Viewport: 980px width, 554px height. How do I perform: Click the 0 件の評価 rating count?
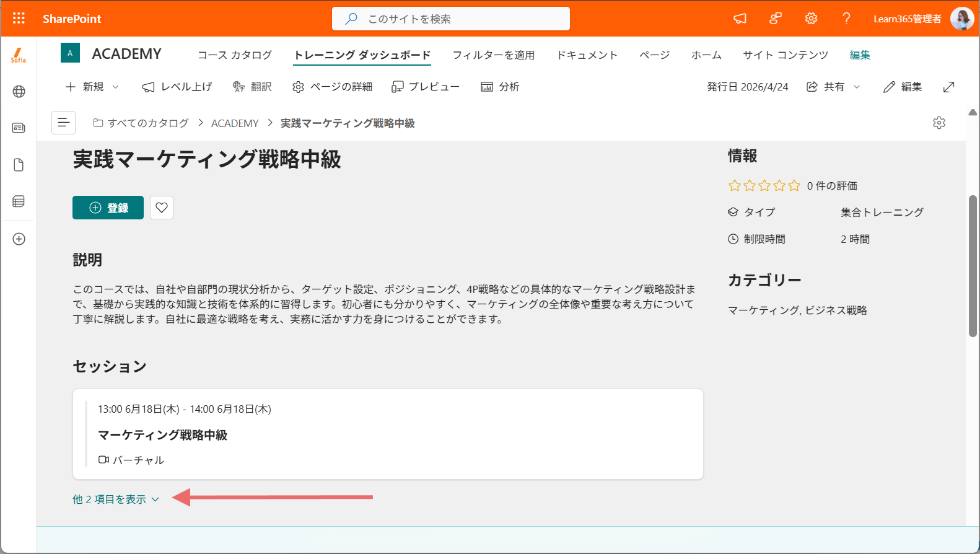point(832,185)
